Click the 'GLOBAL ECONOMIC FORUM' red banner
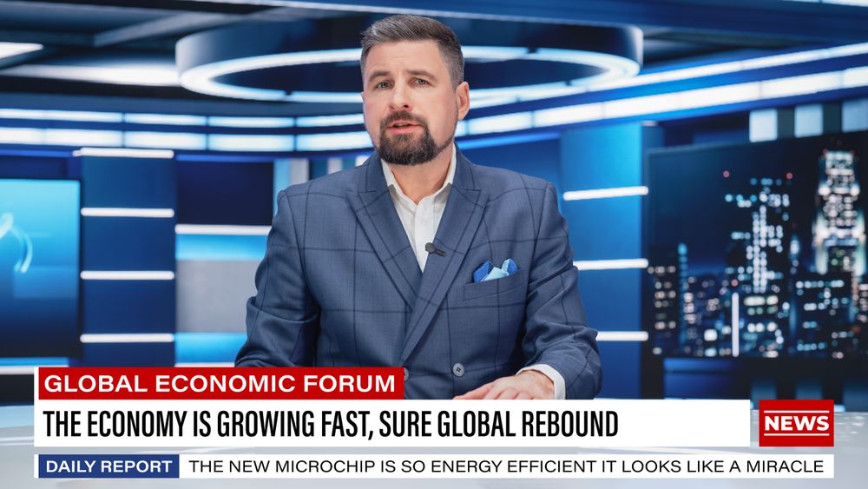 pos(220,383)
